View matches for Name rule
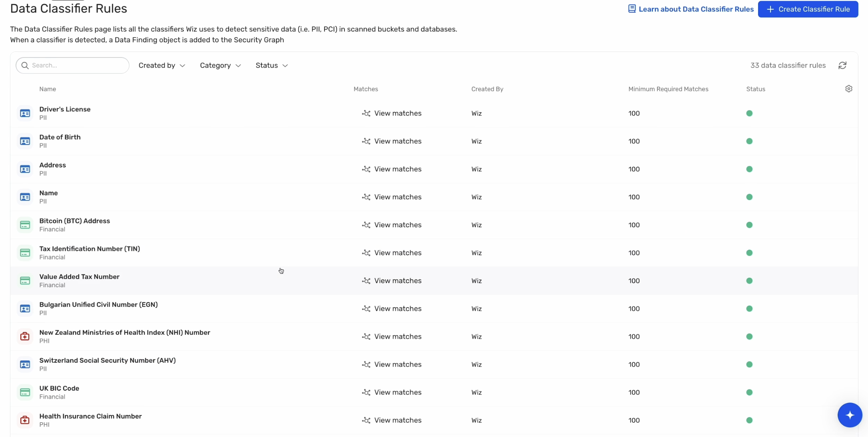This screenshot has width=868, height=437. (x=392, y=197)
